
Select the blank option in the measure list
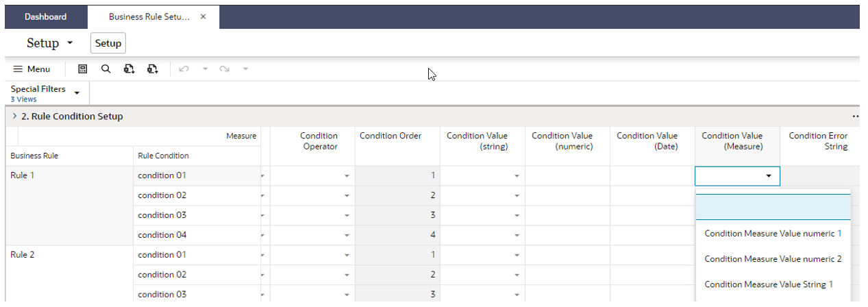pos(773,208)
